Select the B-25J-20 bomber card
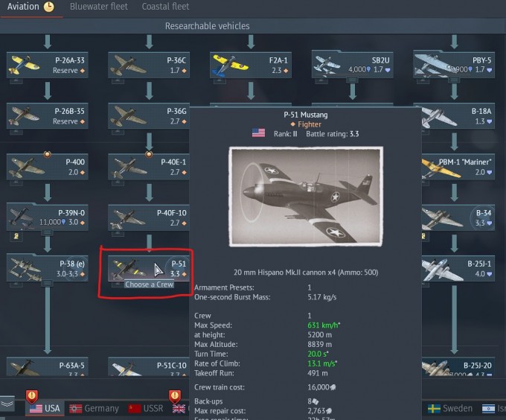 pos(458,366)
